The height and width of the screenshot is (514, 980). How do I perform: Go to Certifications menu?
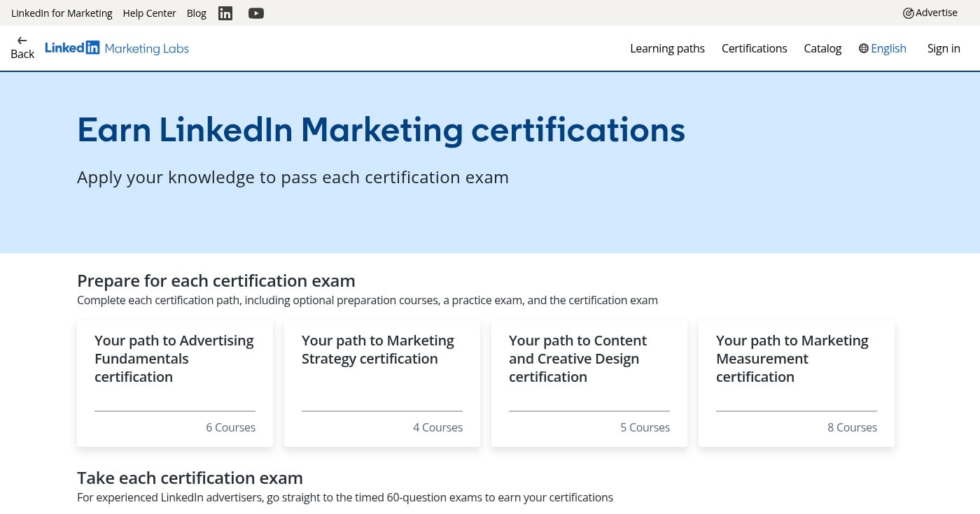755,48
